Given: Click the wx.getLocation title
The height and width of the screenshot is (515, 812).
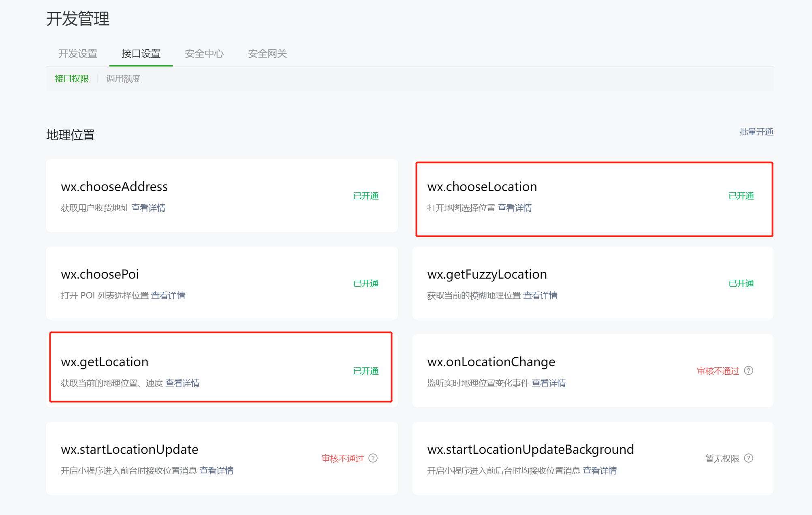Looking at the screenshot, I should (105, 363).
